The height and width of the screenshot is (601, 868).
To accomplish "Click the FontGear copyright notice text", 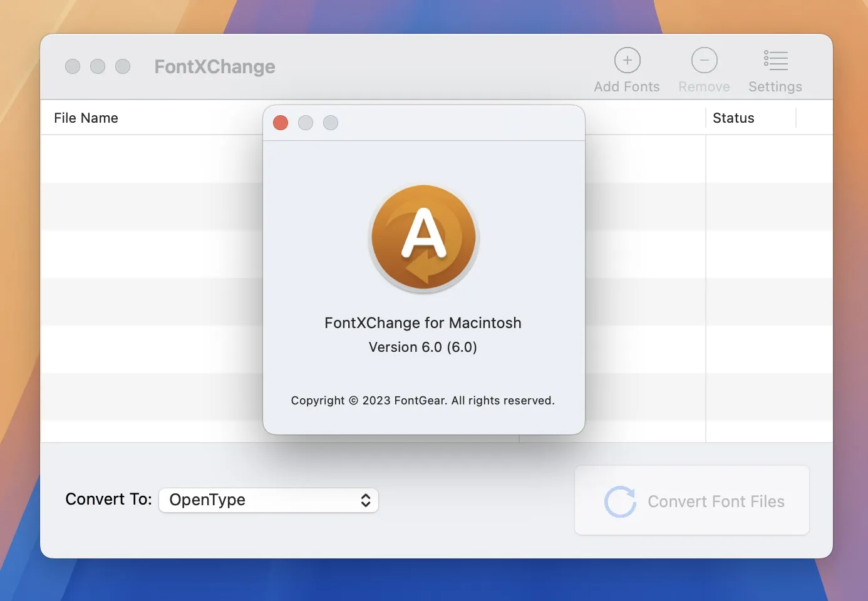I will tap(423, 401).
